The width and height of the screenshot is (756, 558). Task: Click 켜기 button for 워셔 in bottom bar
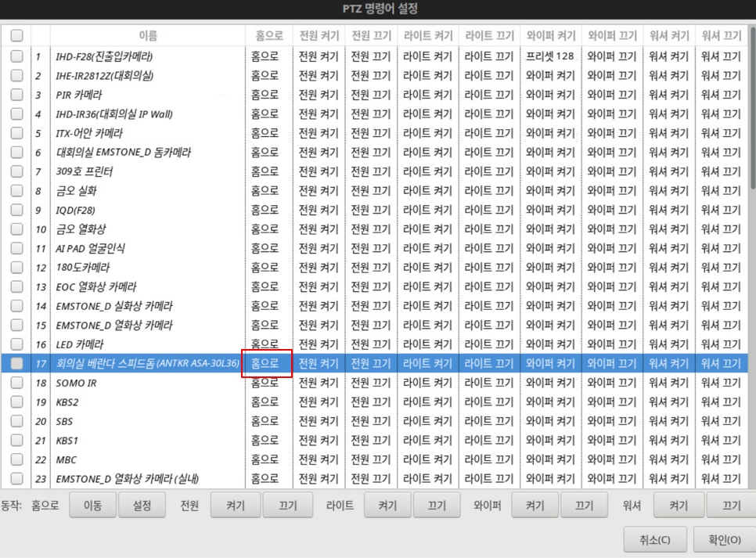pyautogui.click(x=677, y=506)
